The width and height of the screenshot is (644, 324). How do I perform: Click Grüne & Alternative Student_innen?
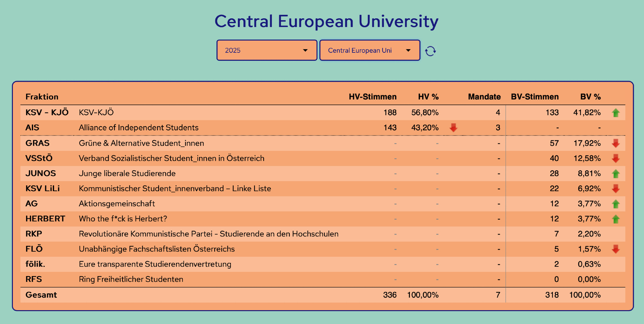point(141,143)
